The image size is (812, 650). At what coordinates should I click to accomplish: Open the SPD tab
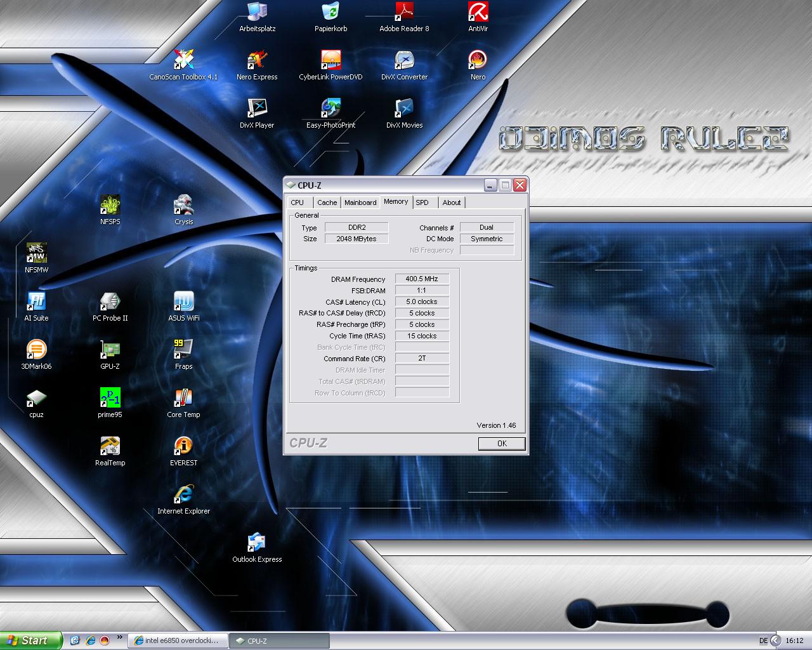[x=422, y=202]
